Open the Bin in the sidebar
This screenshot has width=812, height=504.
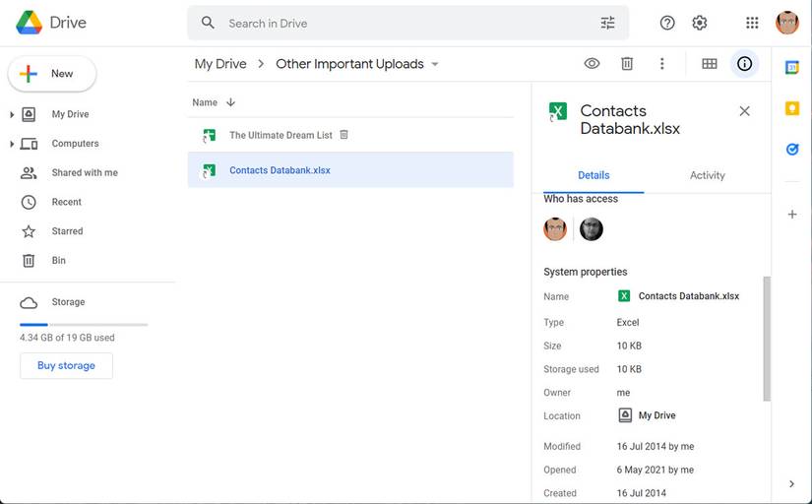tap(58, 261)
